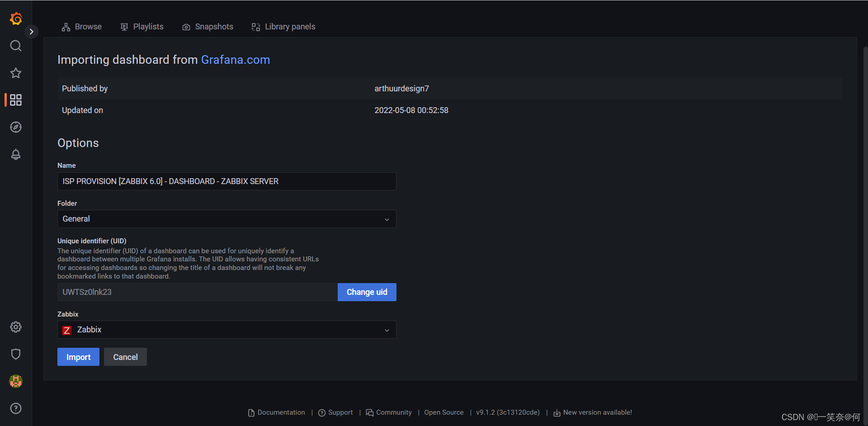The width and height of the screenshot is (868, 426).
Task: Switch to the Snapshots tab
Action: tap(208, 27)
